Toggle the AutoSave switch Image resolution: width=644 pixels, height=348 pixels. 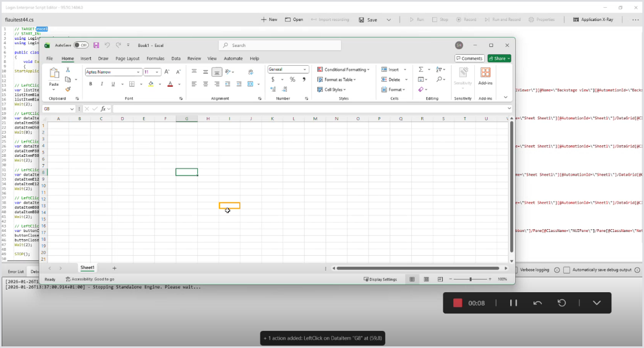pos(81,45)
